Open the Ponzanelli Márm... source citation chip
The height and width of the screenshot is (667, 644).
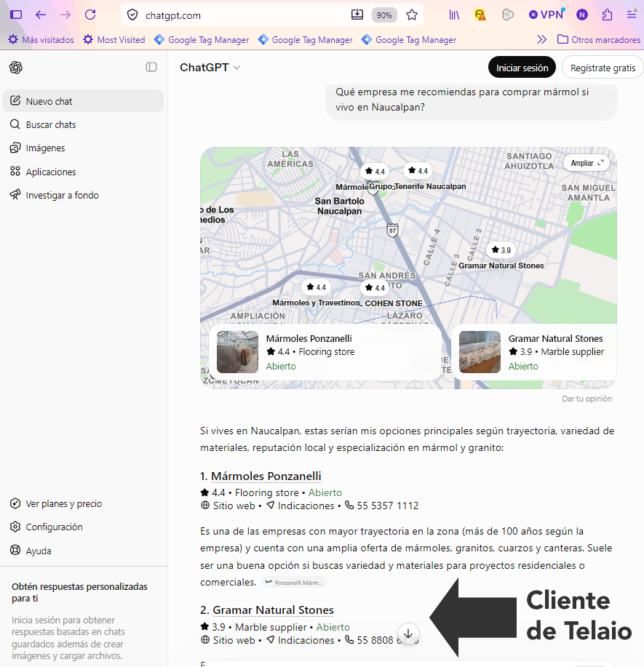pos(295,583)
